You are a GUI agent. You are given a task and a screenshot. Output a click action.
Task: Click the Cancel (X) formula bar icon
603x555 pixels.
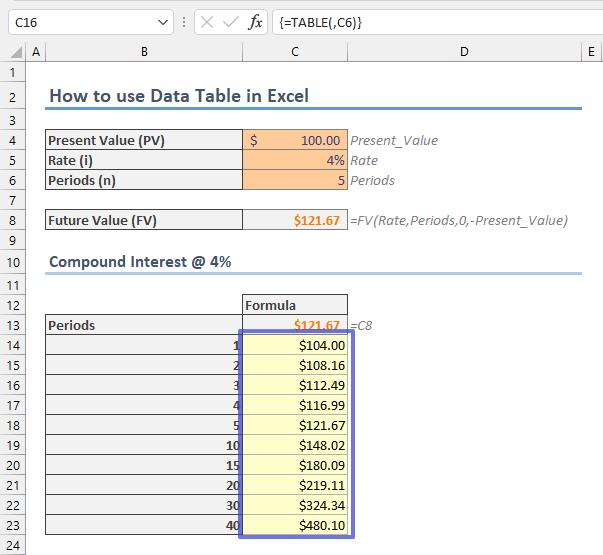coord(207,21)
